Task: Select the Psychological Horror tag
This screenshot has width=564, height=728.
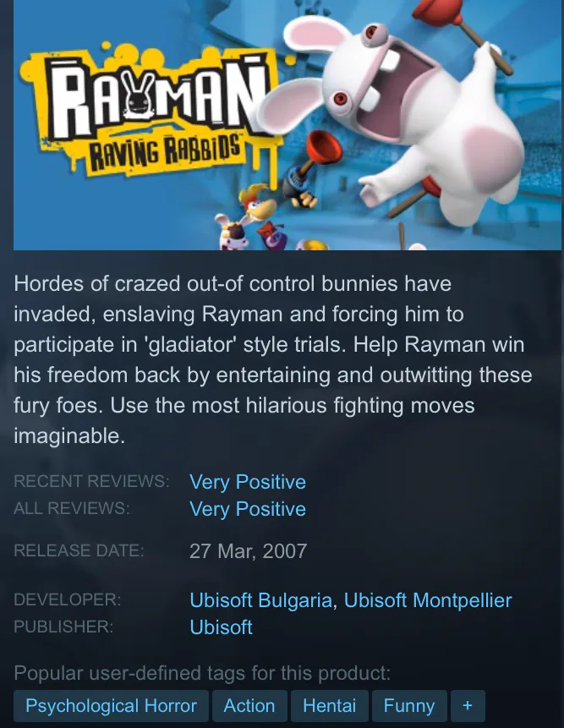Action: pos(111,706)
